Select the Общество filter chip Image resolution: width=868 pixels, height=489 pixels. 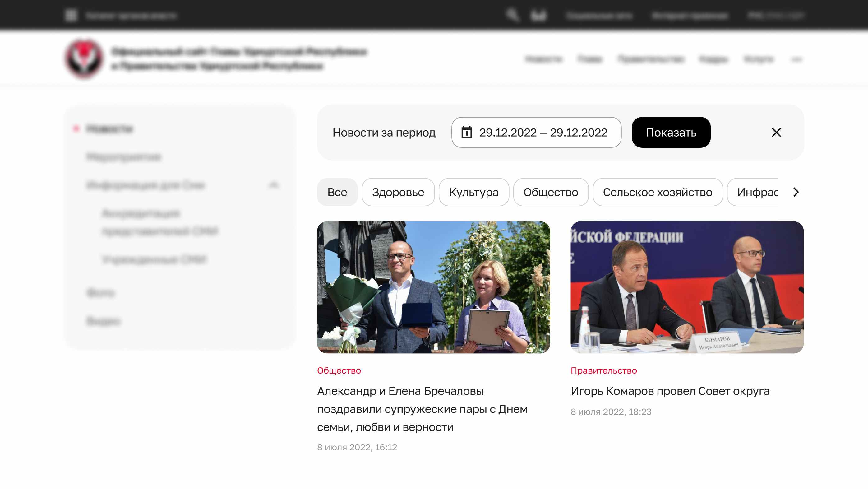click(551, 192)
